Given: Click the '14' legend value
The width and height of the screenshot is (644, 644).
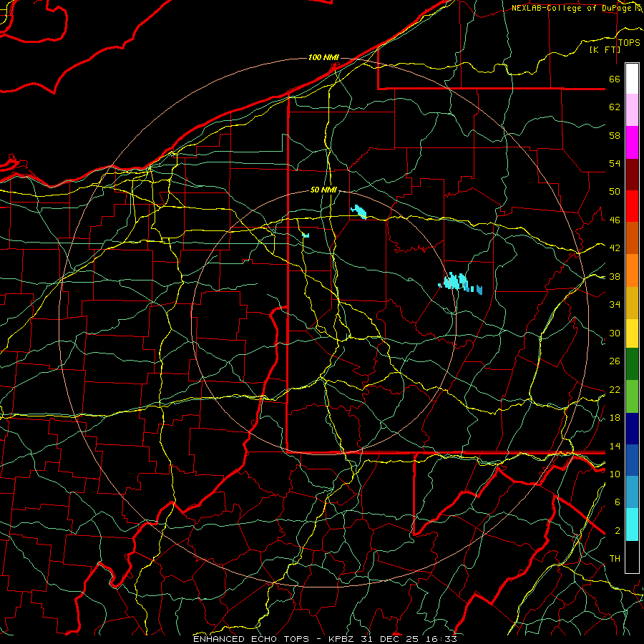Looking at the screenshot, I should (615, 446).
